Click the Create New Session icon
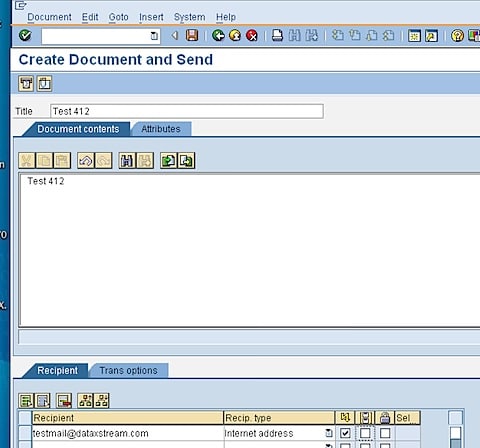This screenshot has width=480, height=448. pos(414,36)
